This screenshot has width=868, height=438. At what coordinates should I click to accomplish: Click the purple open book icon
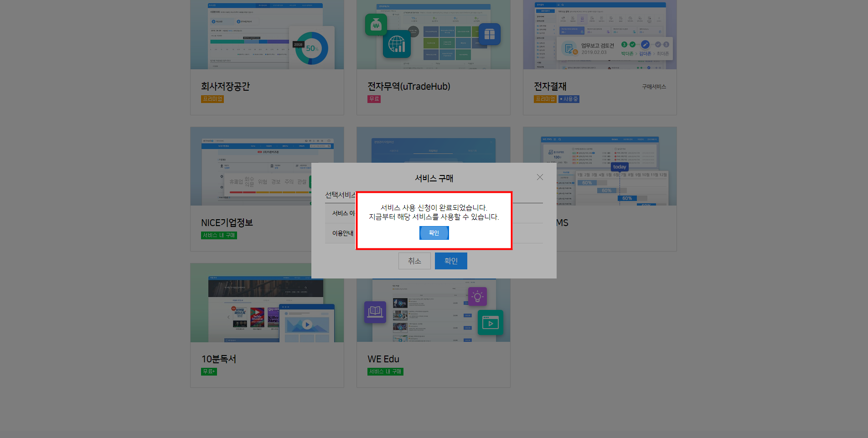point(375,312)
